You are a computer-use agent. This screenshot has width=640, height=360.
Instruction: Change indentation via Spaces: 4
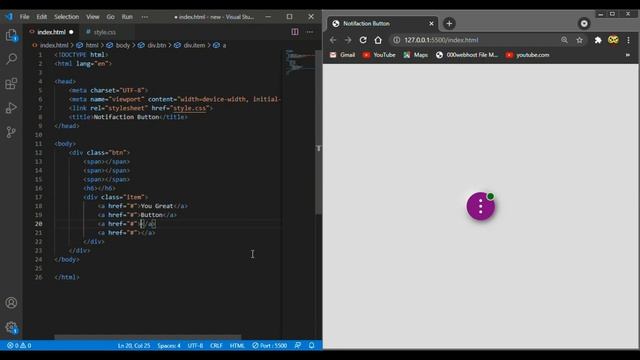point(169,345)
